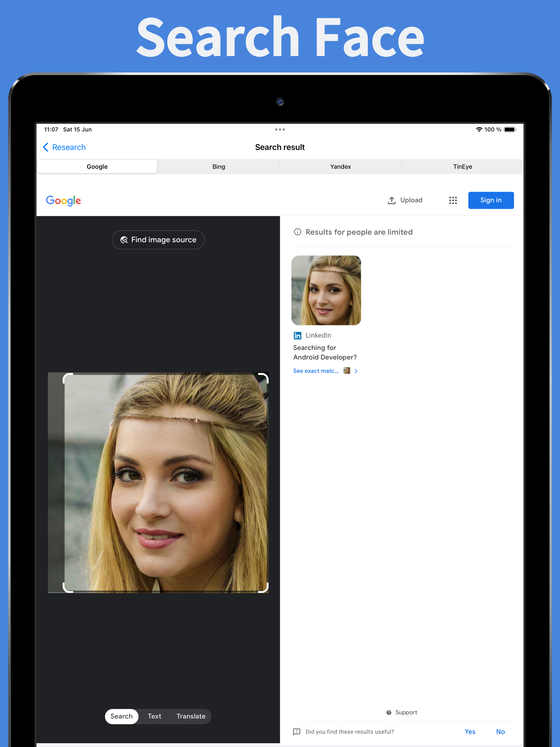Switch to the Bing tab

(x=218, y=167)
